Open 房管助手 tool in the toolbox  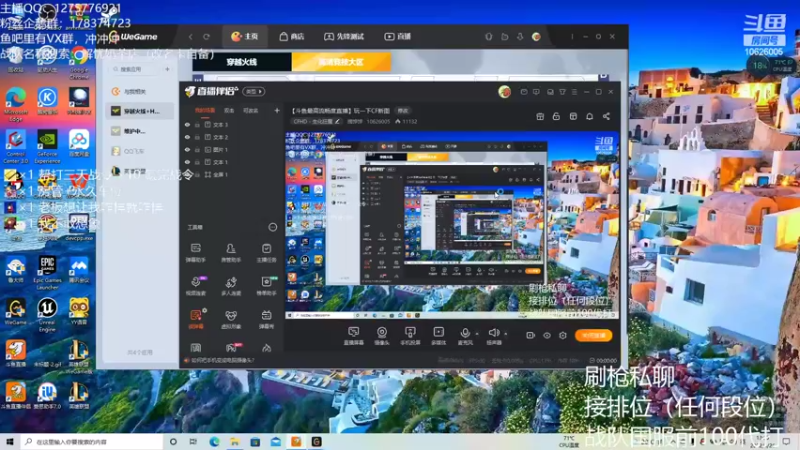point(231,253)
